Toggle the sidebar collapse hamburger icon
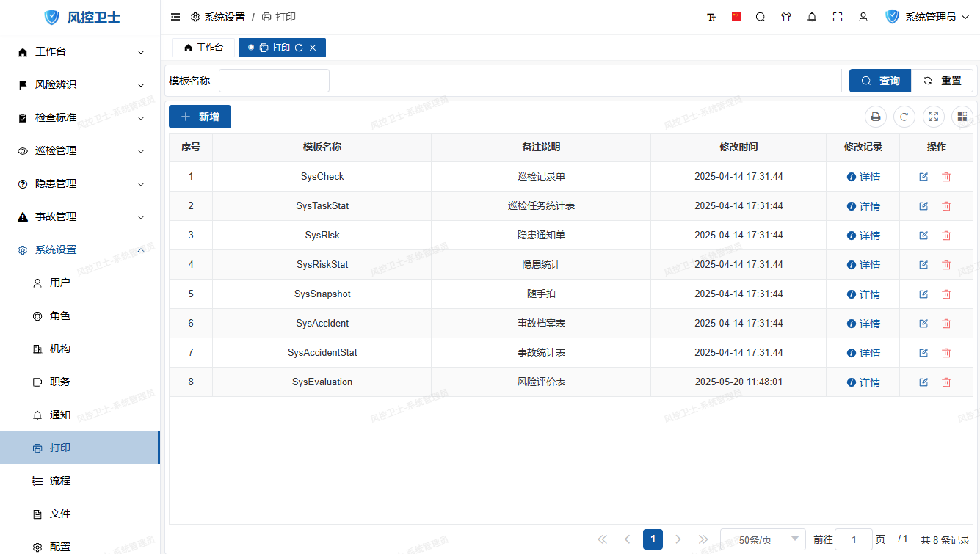 click(x=175, y=17)
